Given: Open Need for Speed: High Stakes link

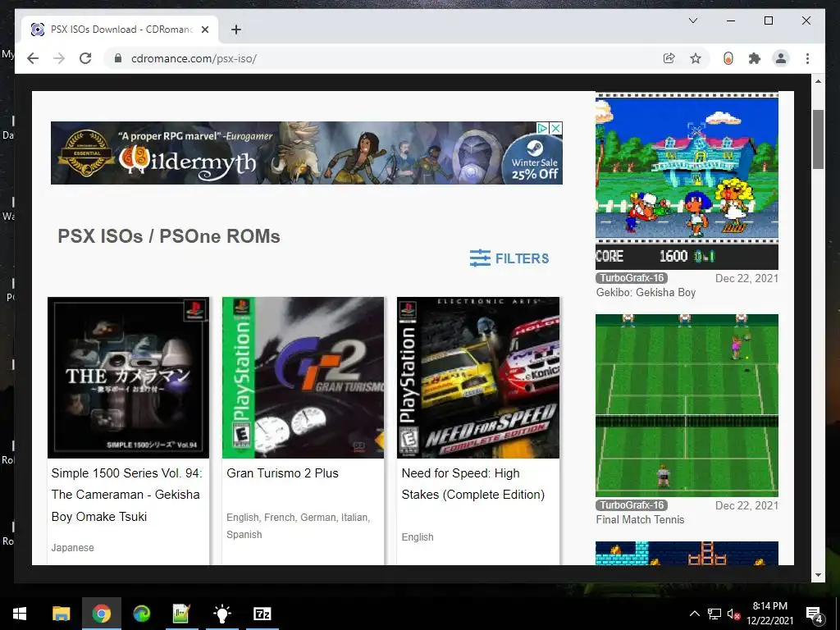Looking at the screenshot, I should point(473,484).
